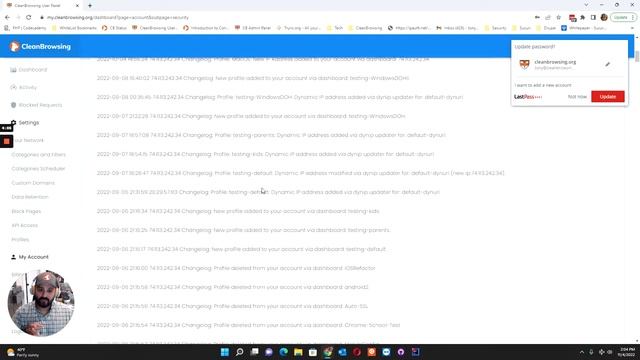Open the CleanBrowsing bookmarks folder
Screen dimensions: 640x360
click(365, 28)
